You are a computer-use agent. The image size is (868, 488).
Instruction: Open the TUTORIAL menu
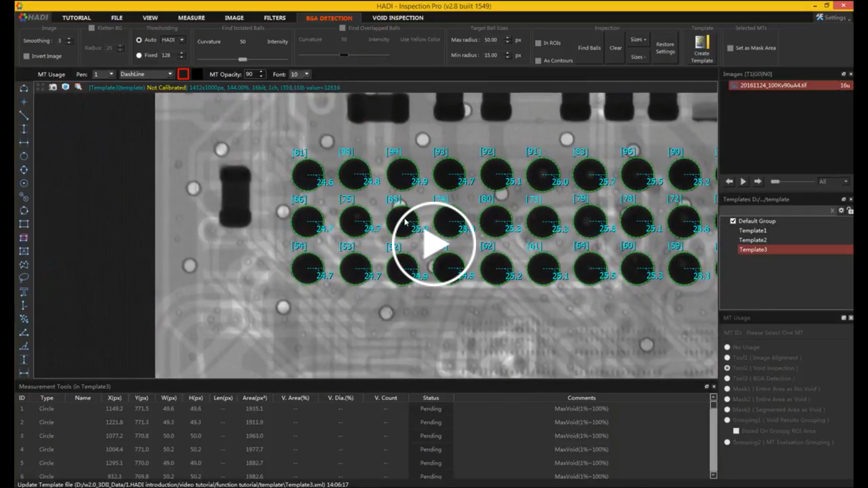click(x=76, y=18)
